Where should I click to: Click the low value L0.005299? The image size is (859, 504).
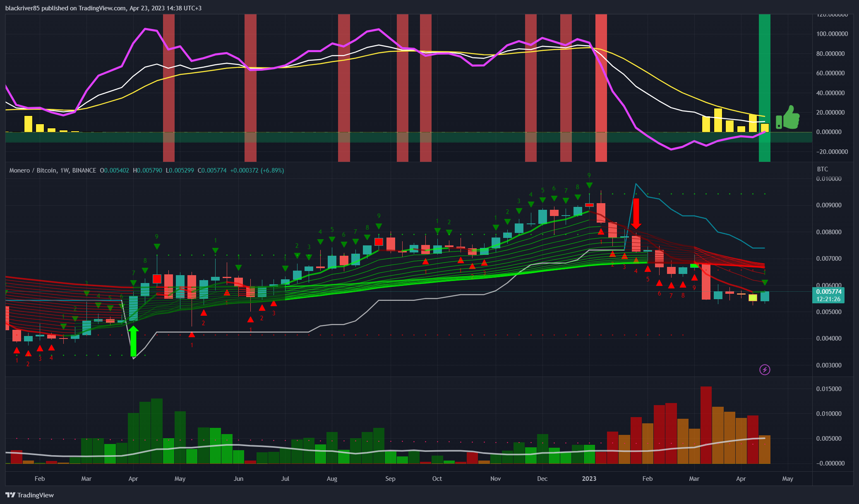point(180,170)
